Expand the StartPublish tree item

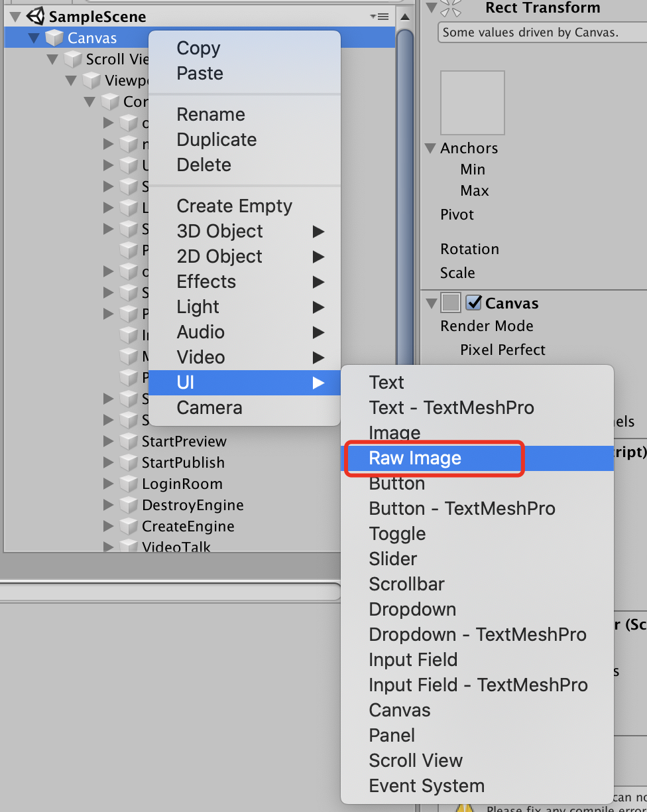[109, 462]
